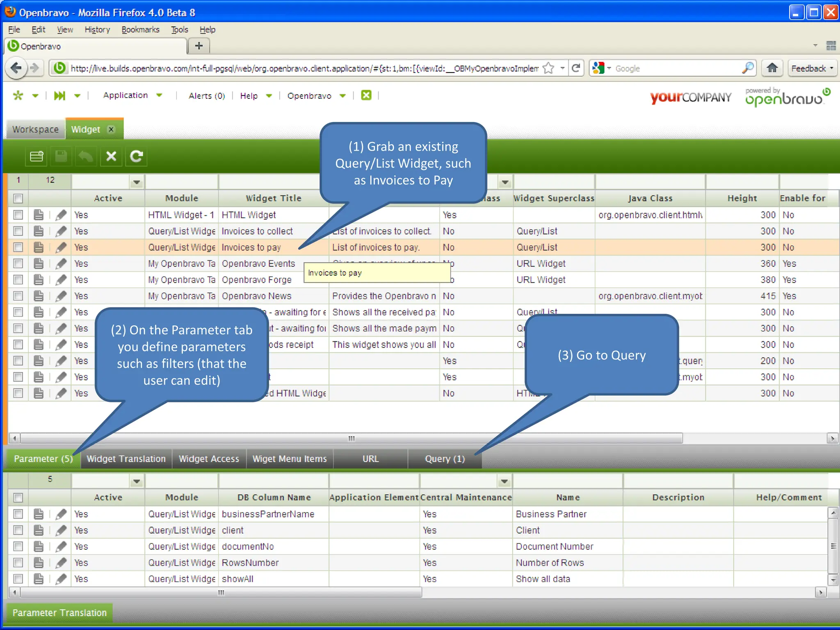The width and height of the screenshot is (840, 630).
Task: Open Active filter dropdown in Parameter grid
Action: 137,481
